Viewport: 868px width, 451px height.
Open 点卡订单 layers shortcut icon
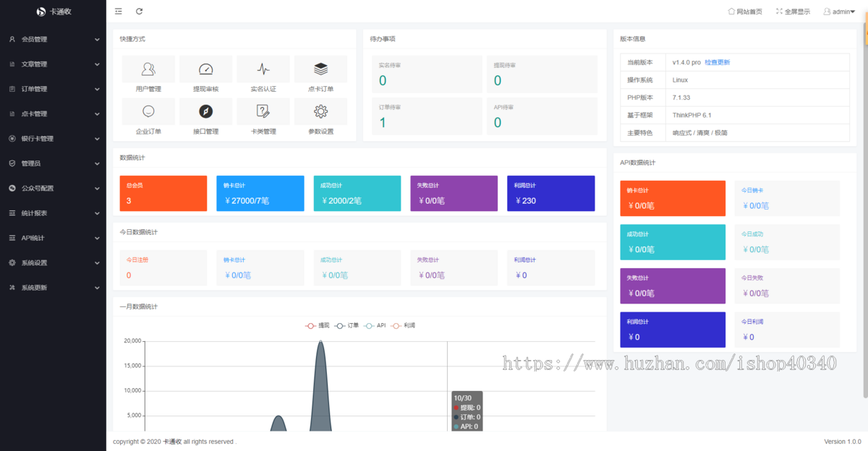click(x=320, y=69)
